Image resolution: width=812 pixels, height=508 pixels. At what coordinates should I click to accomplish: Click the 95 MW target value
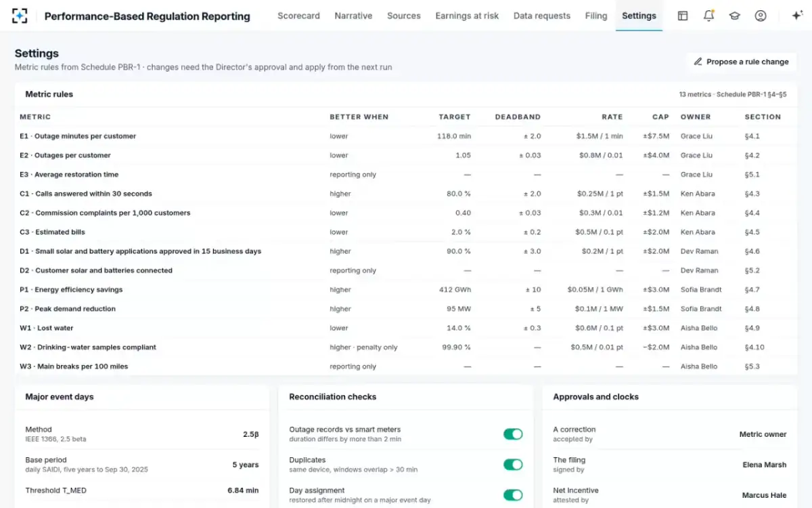pos(459,309)
